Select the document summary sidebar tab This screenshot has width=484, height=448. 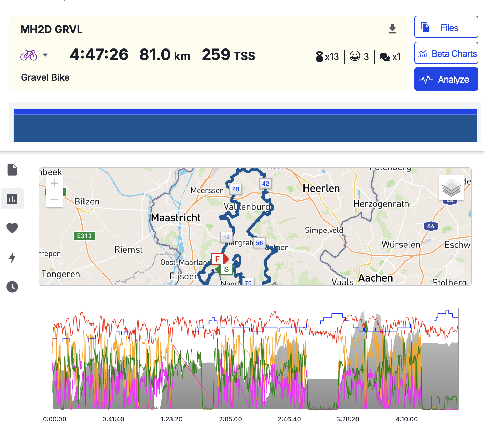point(12,170)
